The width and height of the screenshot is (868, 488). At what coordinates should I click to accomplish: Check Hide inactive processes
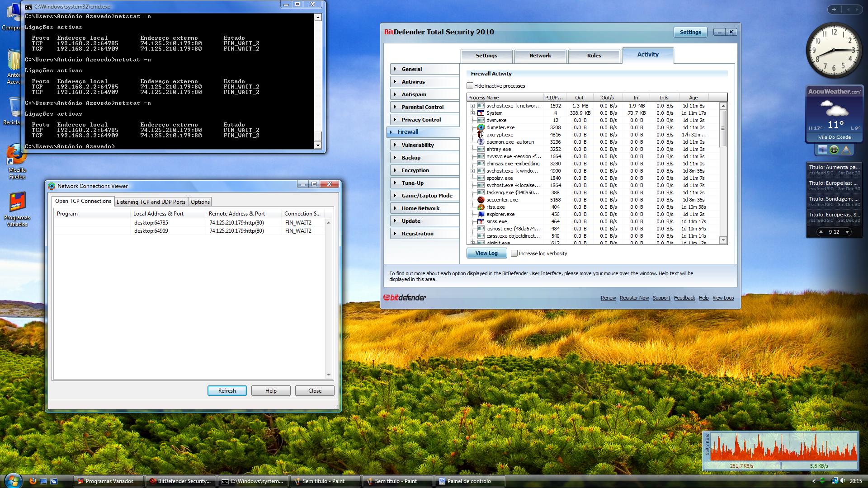(470, 86)
